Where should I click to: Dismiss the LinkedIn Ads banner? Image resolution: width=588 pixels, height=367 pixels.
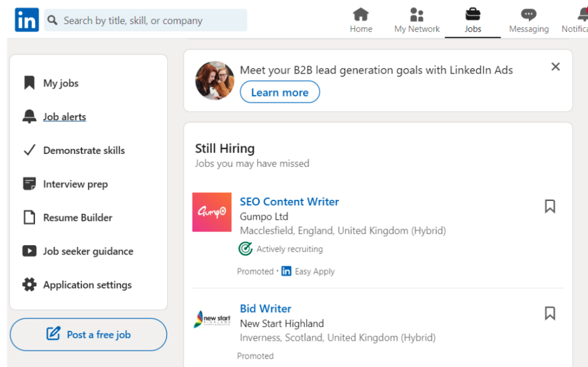point(555,67)
